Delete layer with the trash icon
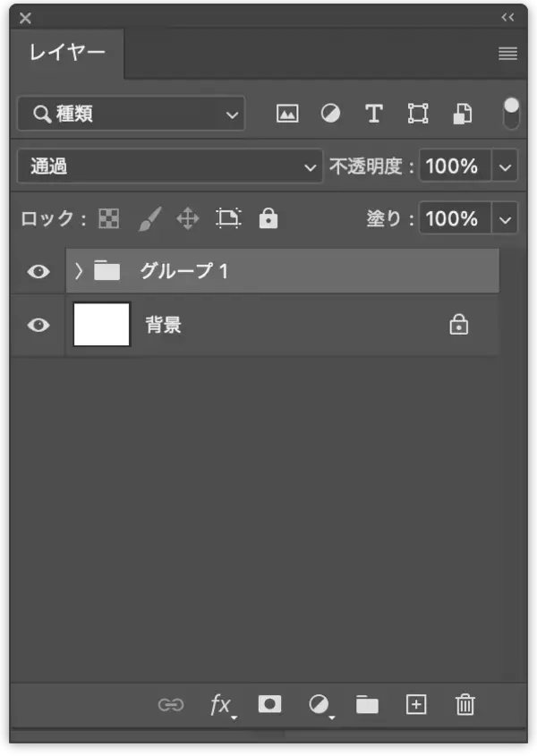Viewport: 537px width, 756px height. point(465,704)
